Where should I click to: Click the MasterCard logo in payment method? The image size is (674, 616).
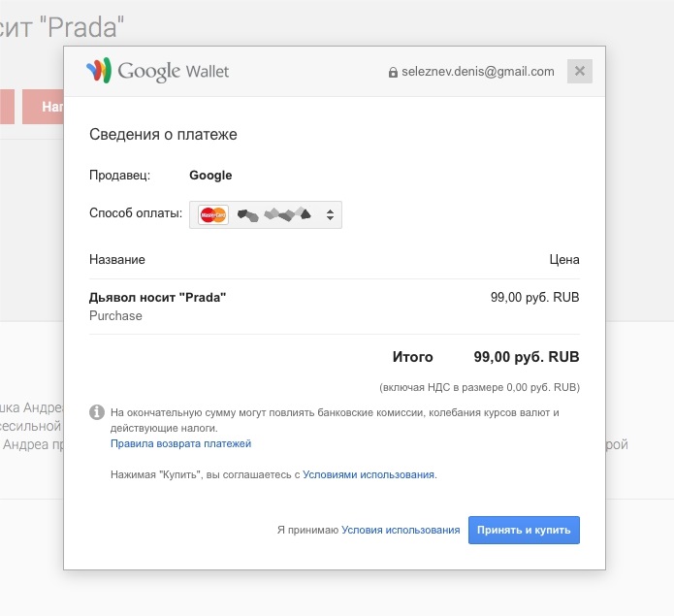coord(212,214)
